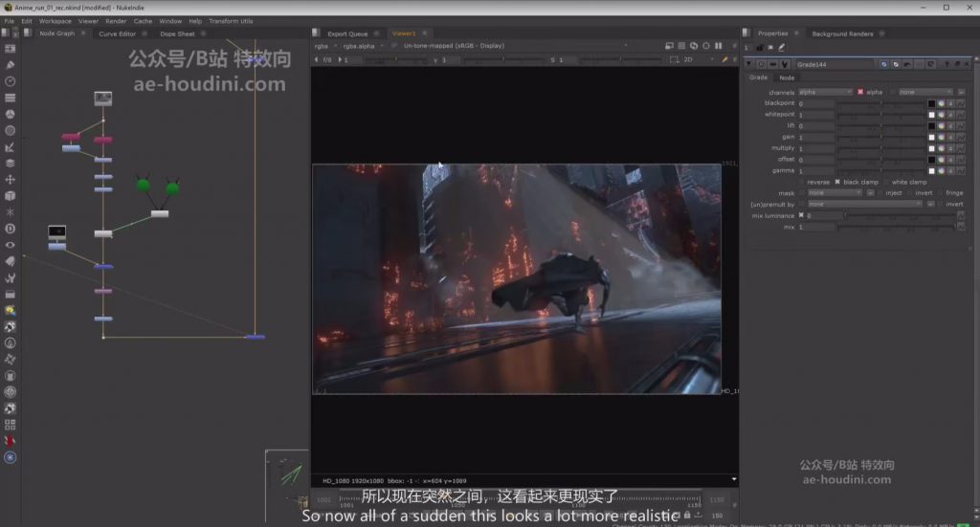The width and height of the screenshot is (980, 527).
Task: Open the Transform nodes move-arrows icon
Action: [x=10, y=179]
